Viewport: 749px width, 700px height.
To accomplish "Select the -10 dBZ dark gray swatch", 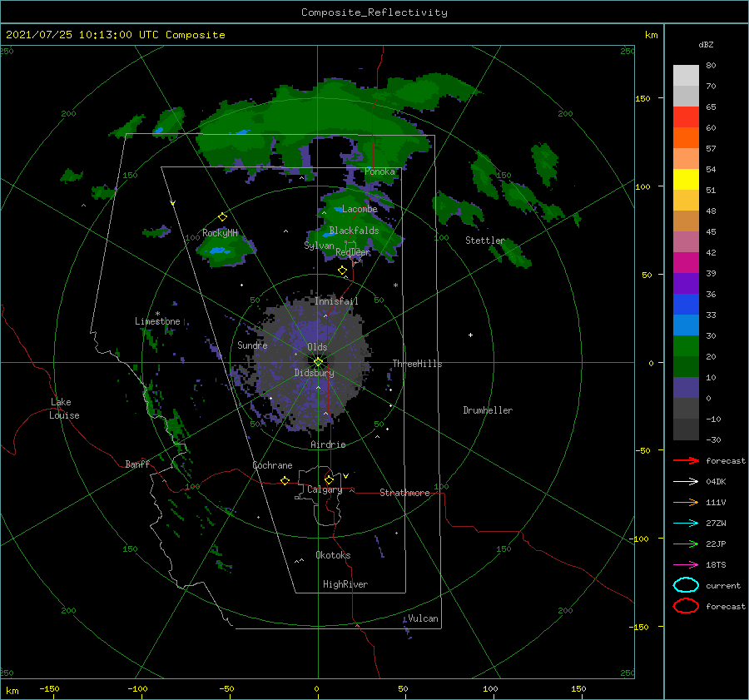I will coord(686,429).
